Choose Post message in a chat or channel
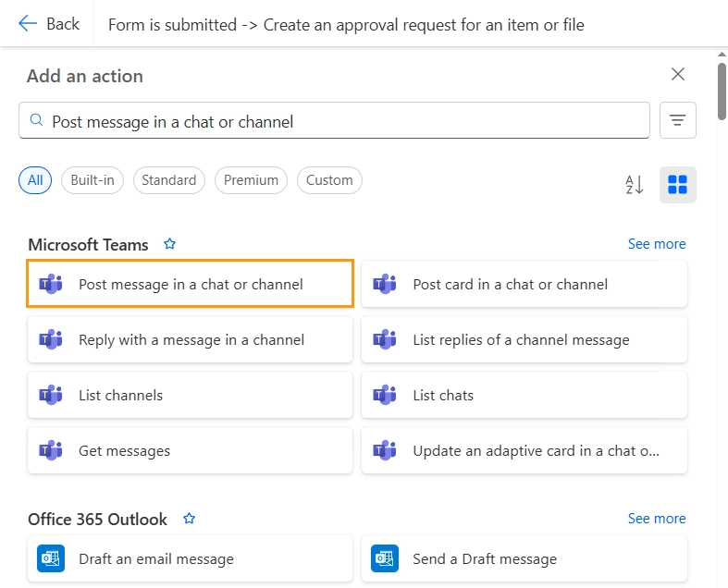Viewport: 728px width, 588px height. point(191,284)
